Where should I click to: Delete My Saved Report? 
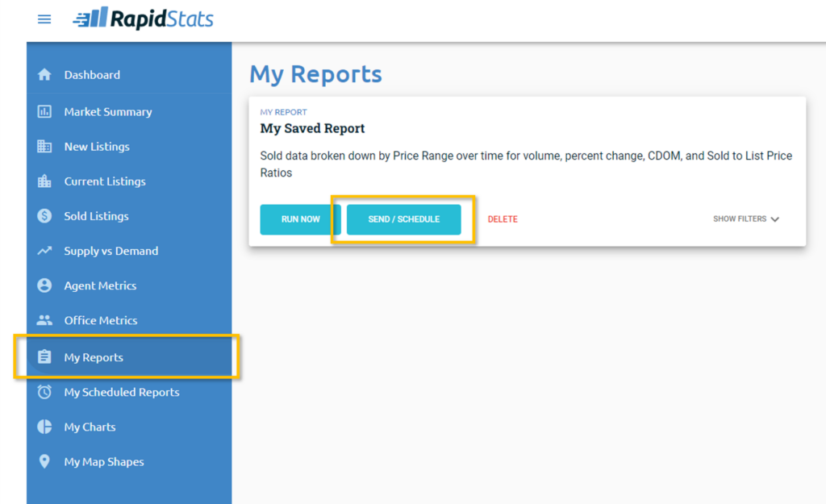(503, 219)
